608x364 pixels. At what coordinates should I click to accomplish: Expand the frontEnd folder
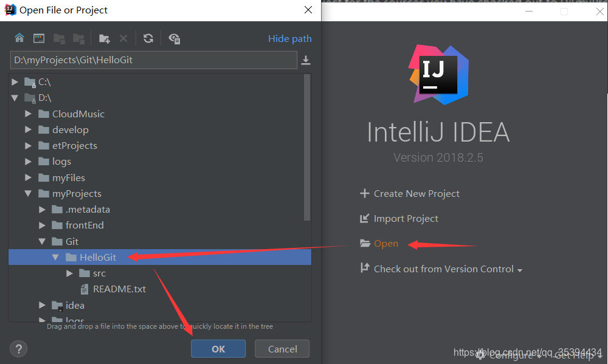click(x=42, y=225)
